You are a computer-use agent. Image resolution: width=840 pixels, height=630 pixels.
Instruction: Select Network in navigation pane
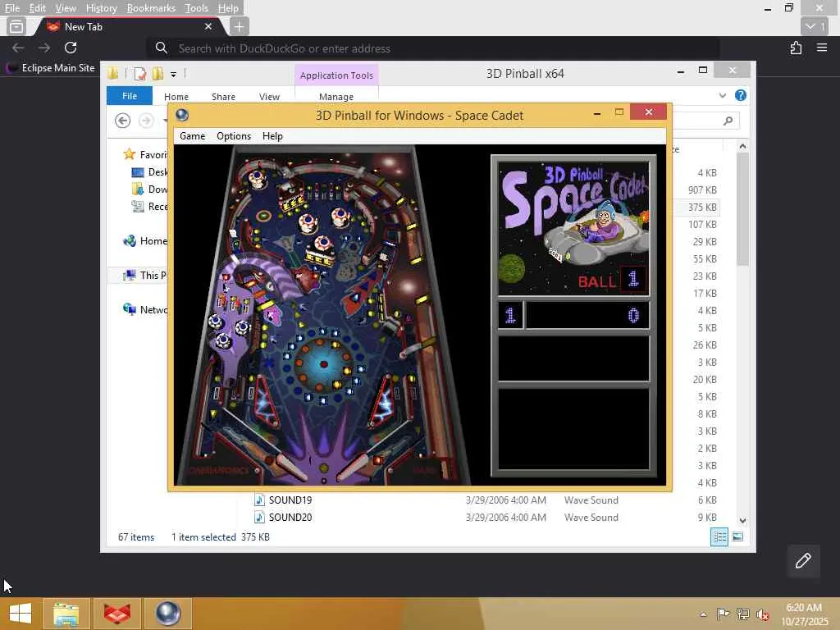[x=145, y=309]
